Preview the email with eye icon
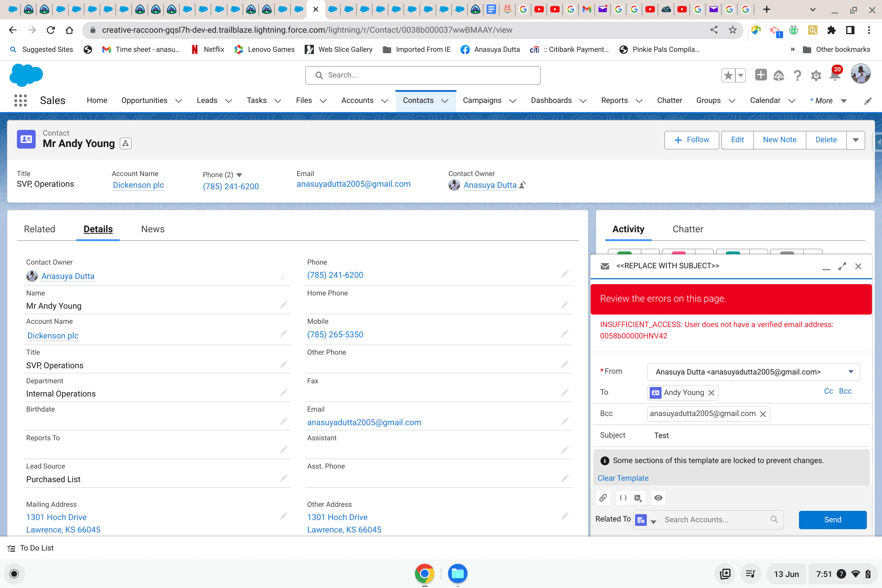 [658, 498]
